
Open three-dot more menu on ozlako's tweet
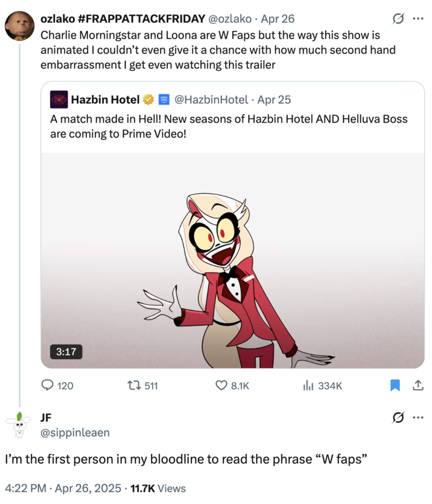coord(418,19)
